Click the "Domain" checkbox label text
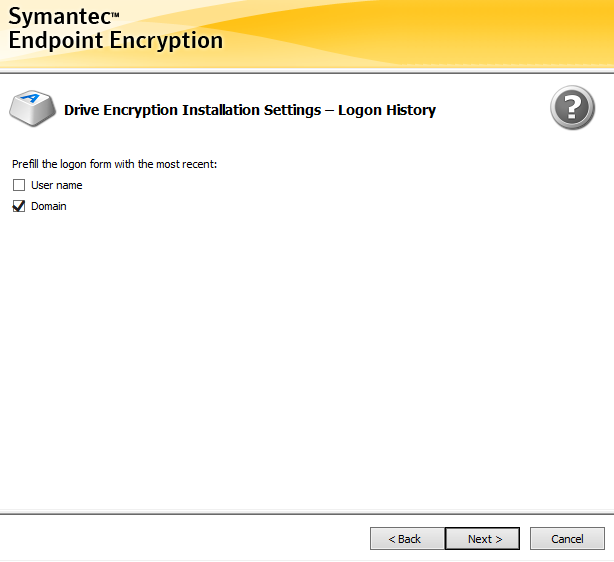Image resolution: width=614 pixels, height=562 pixels. [x=49, y=206]
